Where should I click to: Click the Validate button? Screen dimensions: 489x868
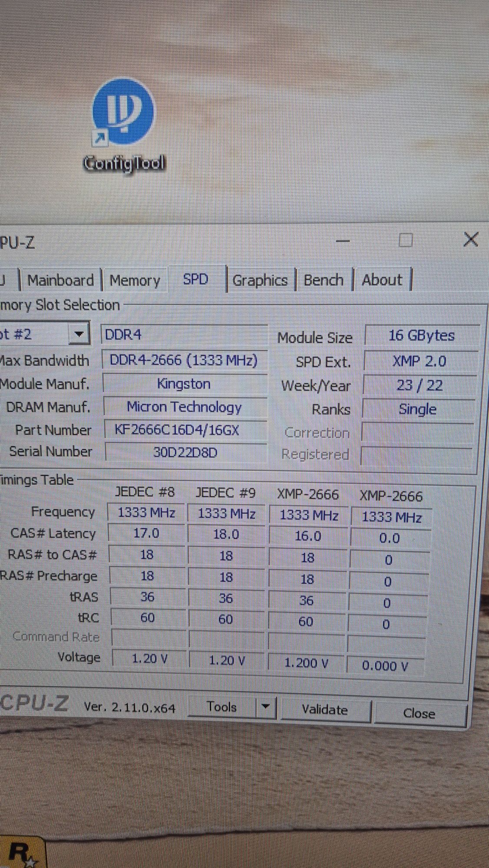325,710
